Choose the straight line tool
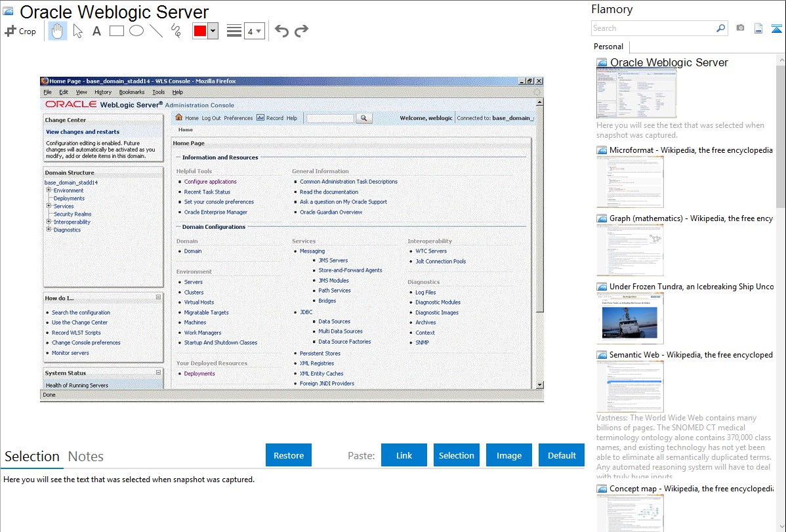The width and height of the screenshot is (786, 532). click(156, 31)
